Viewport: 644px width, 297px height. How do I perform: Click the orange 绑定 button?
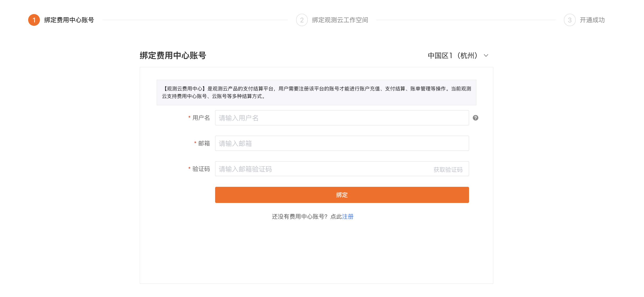[342, 195]
